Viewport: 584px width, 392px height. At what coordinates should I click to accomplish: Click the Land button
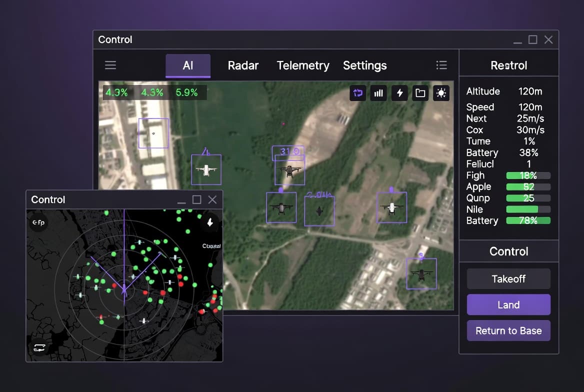click(x=508, y=305)
